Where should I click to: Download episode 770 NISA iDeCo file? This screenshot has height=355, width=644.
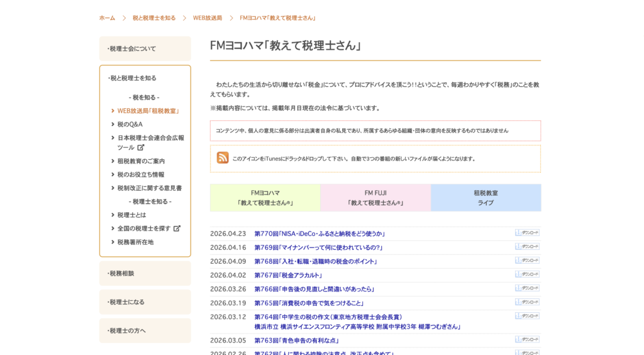click(528, 232)
